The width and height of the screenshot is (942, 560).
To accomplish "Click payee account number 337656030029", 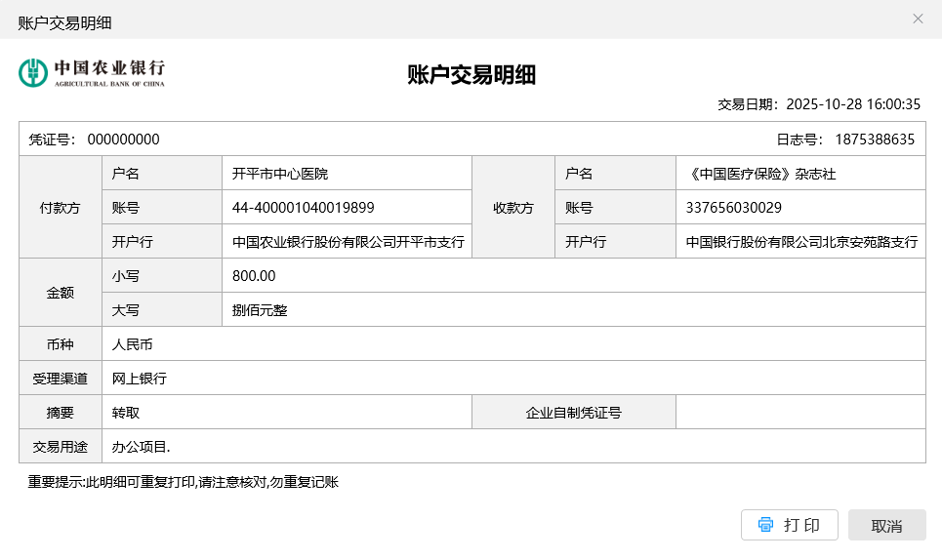I will 733,208.
